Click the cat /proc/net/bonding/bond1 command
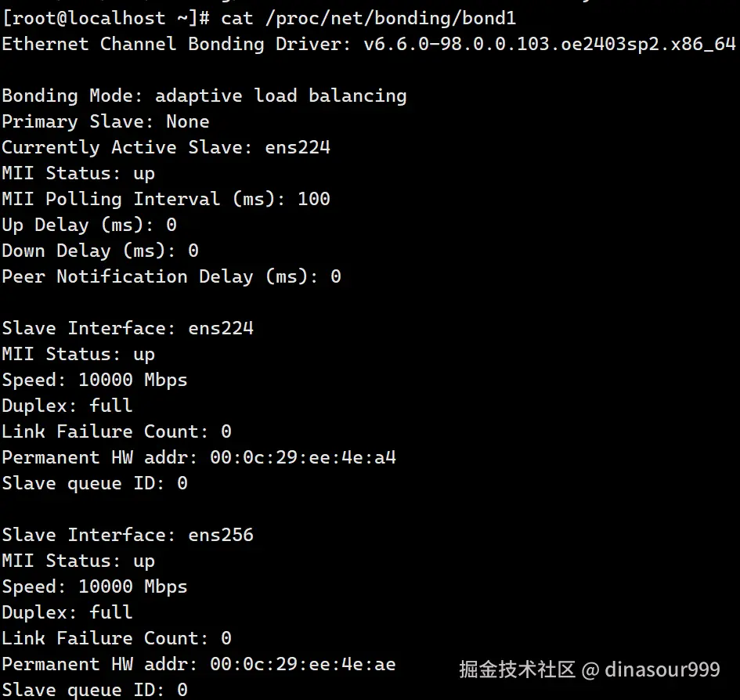 tap(369, 17)
